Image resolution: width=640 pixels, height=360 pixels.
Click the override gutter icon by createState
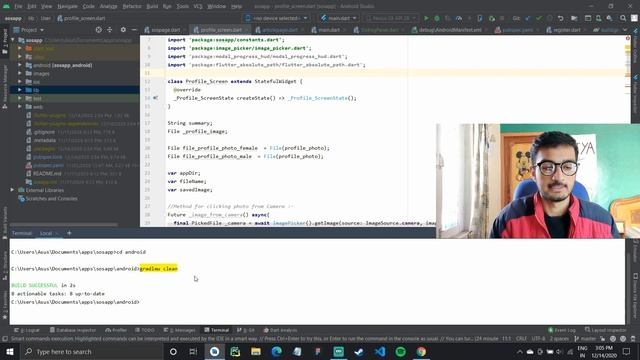click(156, 98)
